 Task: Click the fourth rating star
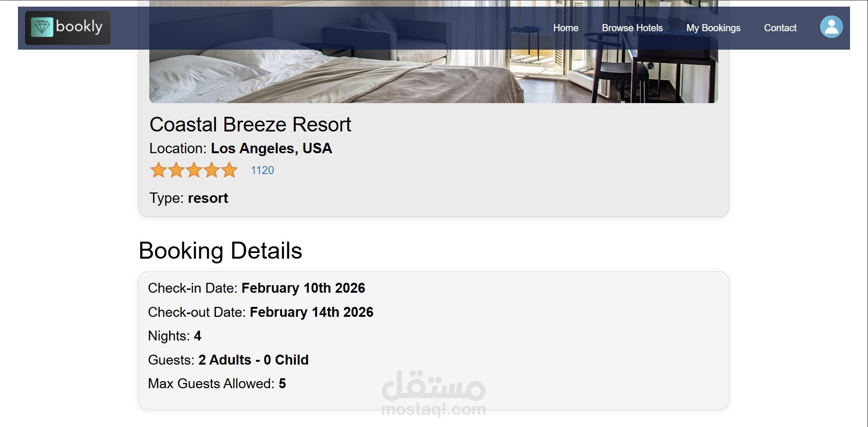[x=212, y=170]
